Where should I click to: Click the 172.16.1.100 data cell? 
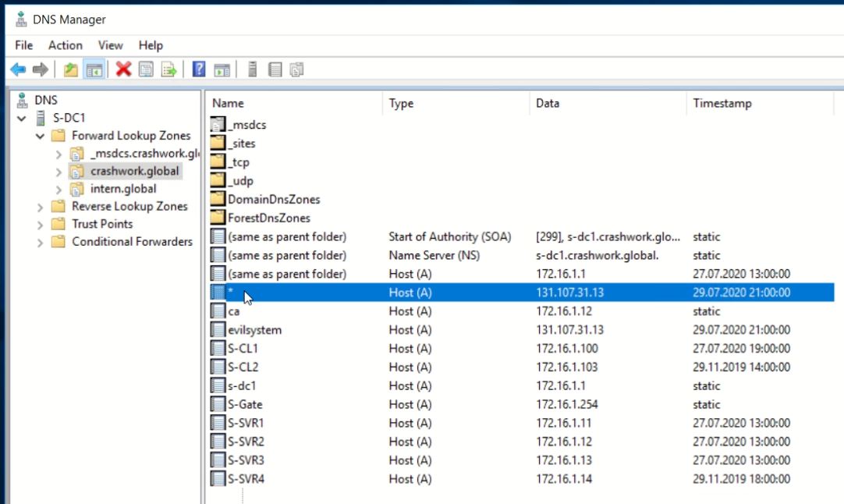[x=567, y=349]
